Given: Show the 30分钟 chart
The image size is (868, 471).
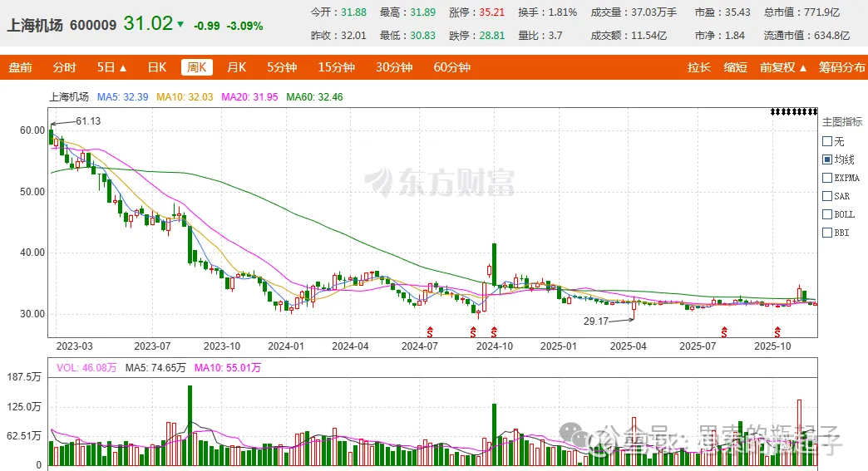Looking at the screenshot, I should (x=394, y=67).
